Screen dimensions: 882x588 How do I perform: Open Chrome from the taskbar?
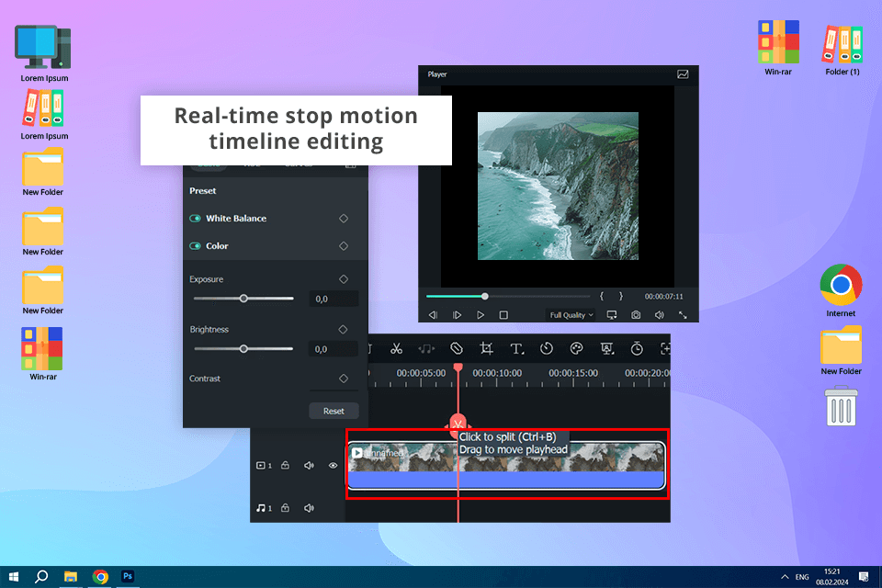[100, 577]
